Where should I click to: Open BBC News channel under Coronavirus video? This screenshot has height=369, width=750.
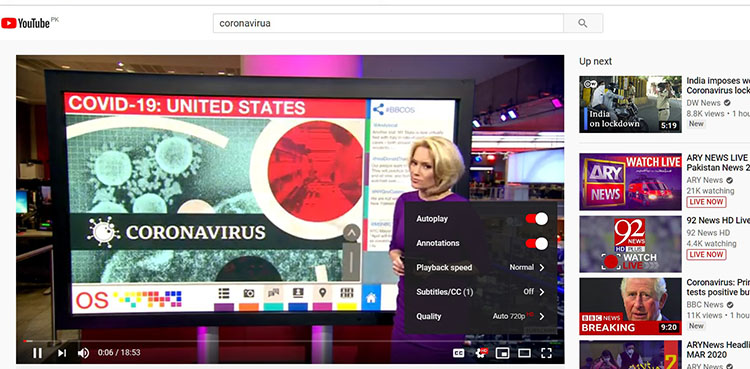pos(705,305)
